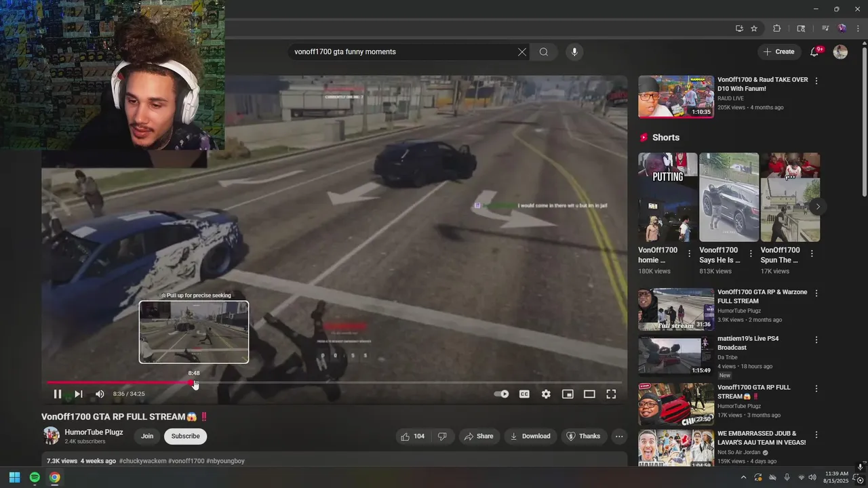This screenshot has width=868, height=488.
Task: Open more actions ellipsis beside Thanks
Action: 619,436
